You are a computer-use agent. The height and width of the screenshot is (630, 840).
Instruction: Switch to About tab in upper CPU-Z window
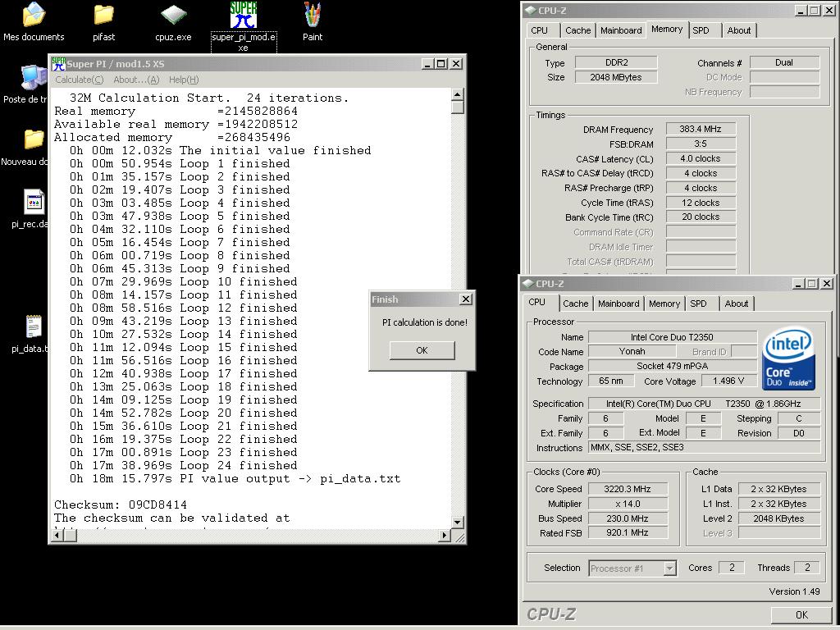pos(739,30)
